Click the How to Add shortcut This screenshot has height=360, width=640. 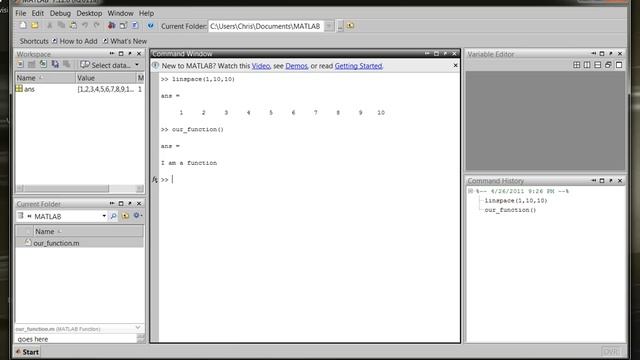[75, 41]
